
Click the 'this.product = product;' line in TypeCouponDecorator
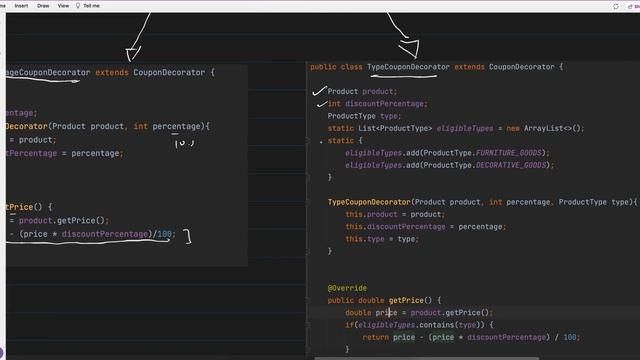395,214
